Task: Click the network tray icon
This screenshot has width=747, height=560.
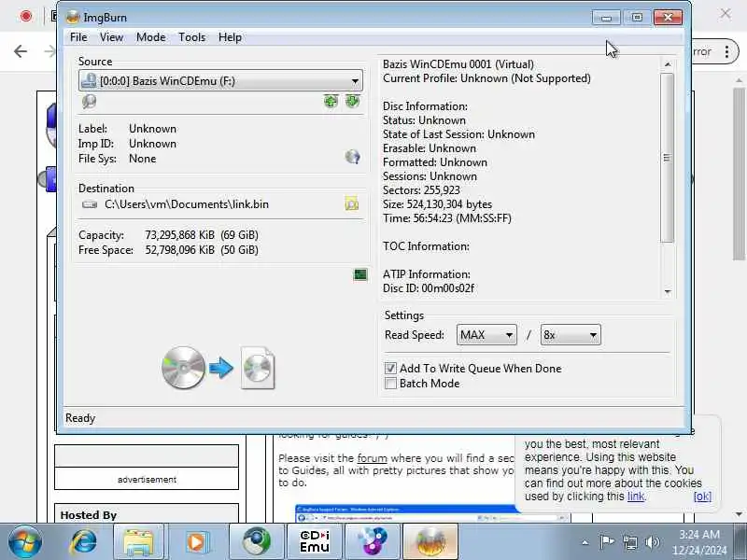Action: coord(629,542)
